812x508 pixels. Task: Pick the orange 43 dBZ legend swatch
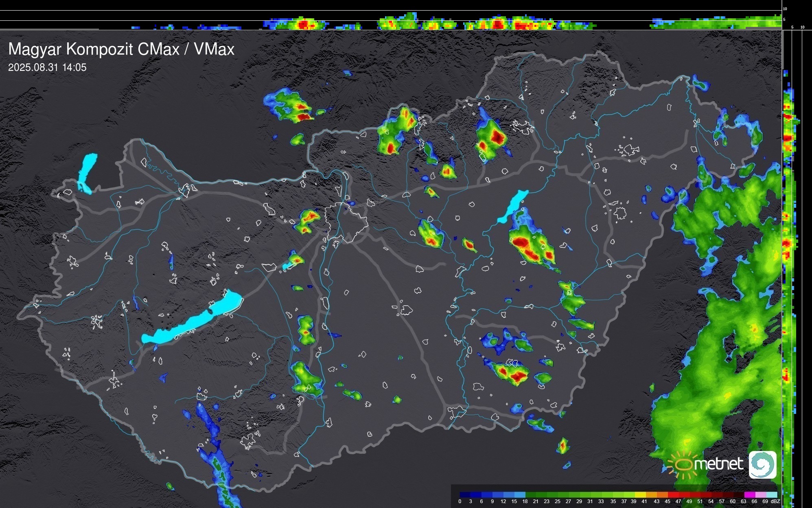pos(662,495)
